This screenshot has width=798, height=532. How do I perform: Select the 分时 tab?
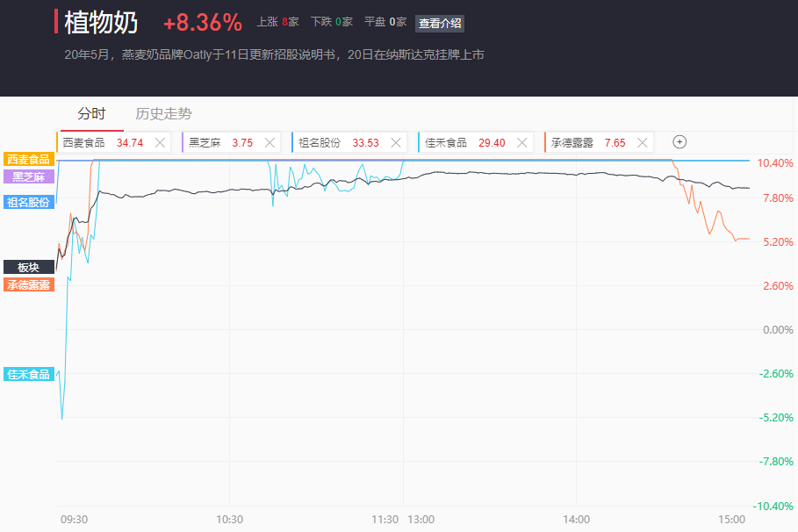[x=91, y=113]
